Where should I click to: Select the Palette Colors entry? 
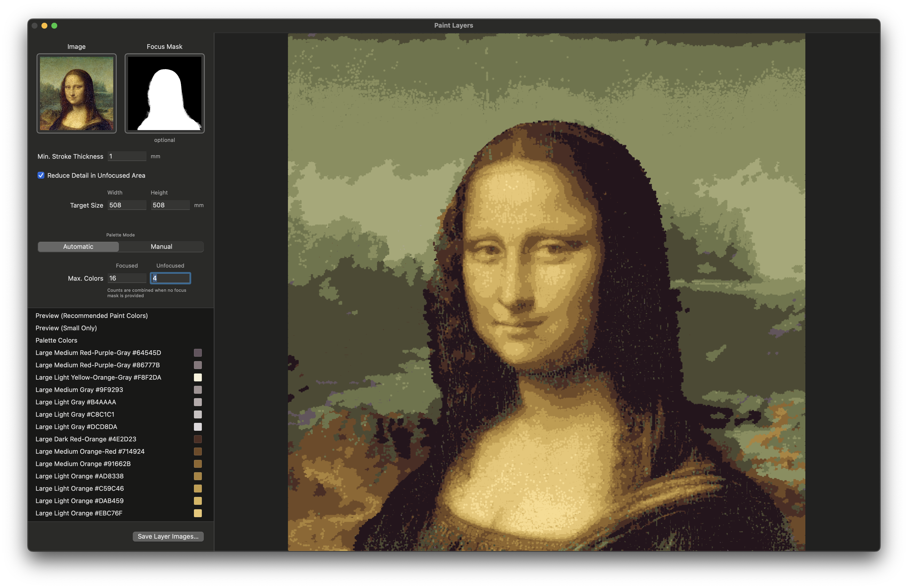56,340
